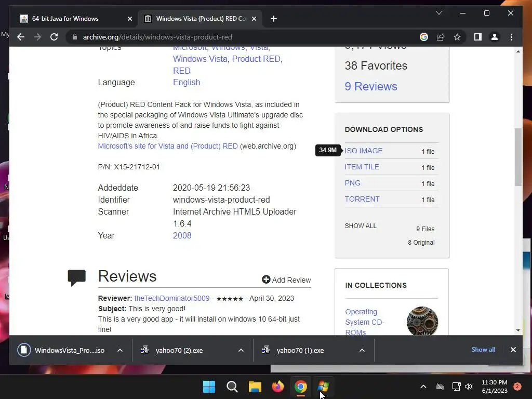532x399 pixels.
Task: Open notifications badge in taskbar
Action: point(517,387)
